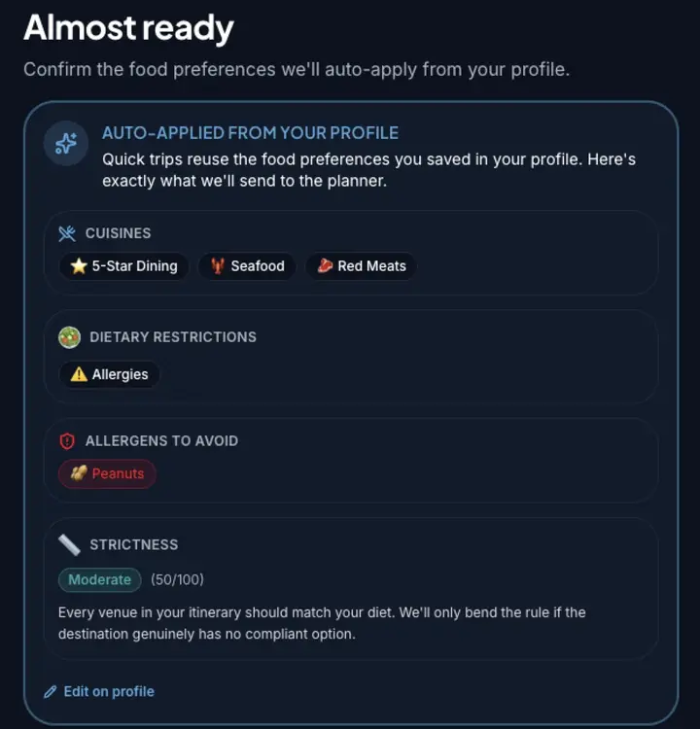Select the 5-Star Dining cuisine chip
700x729 pixels.
pyautogui.click(x=123, y=266)
